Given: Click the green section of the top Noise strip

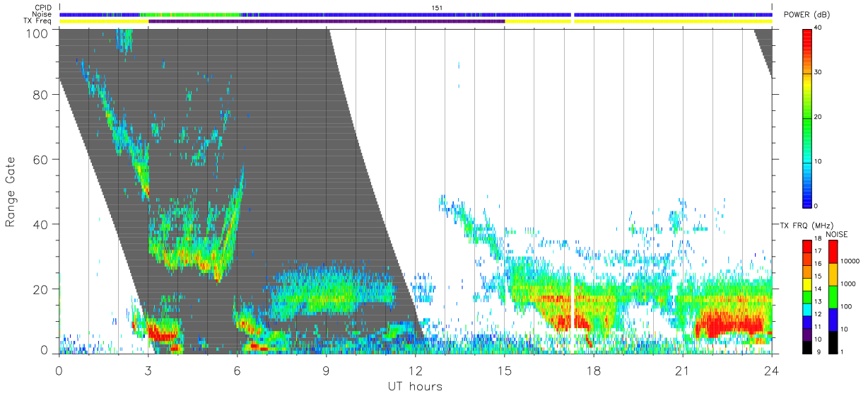Looking at the screenshot, I should (x=191, y=14).
